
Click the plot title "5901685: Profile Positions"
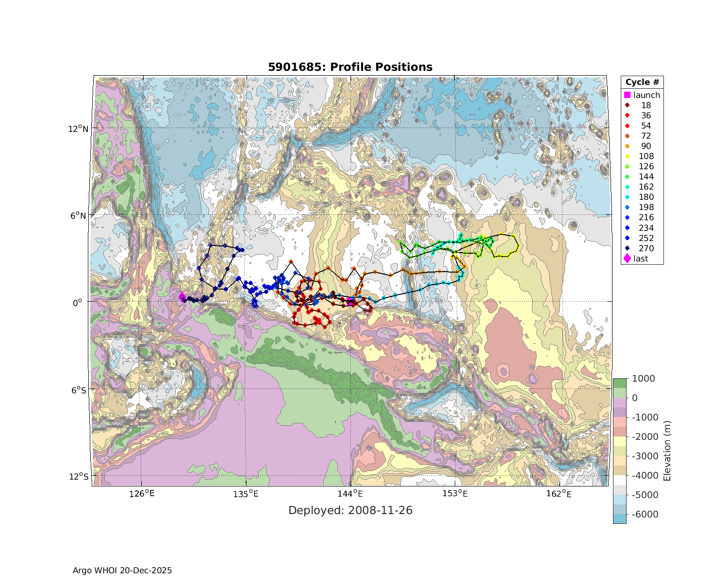pos(350,67)
